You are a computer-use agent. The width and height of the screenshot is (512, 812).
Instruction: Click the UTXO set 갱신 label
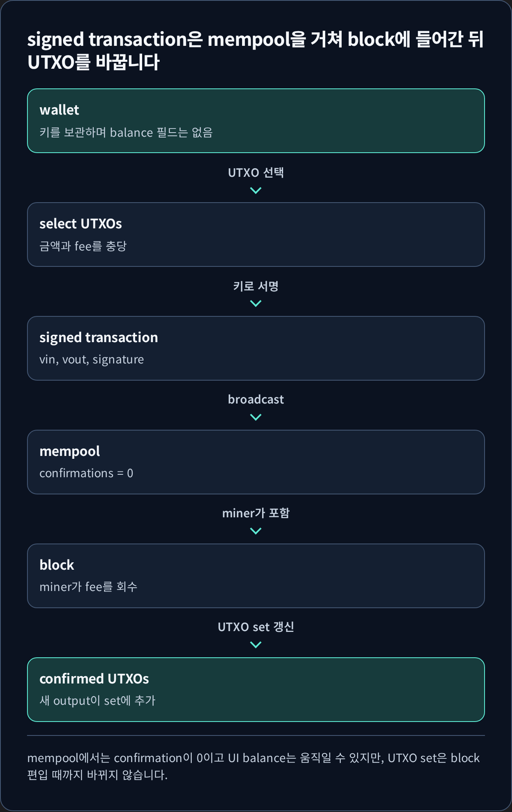pos(256,627)
